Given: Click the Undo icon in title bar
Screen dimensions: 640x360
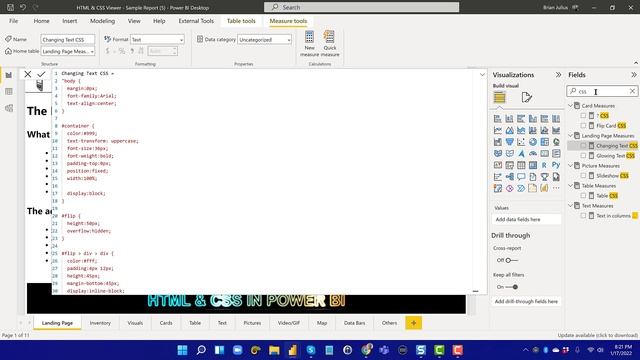Looking at the screenshot, I should click(x=23, y=7).
